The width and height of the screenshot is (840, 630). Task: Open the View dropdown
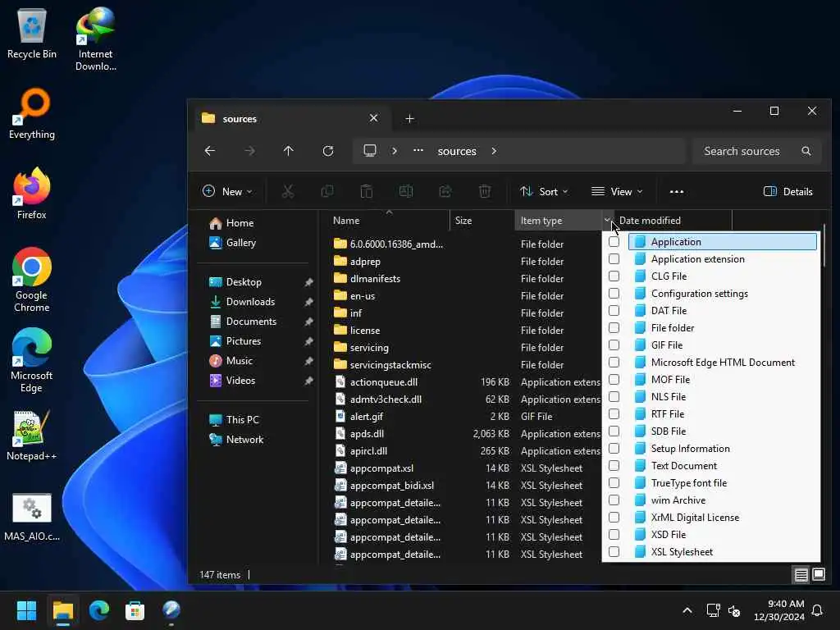click(617, 191)
